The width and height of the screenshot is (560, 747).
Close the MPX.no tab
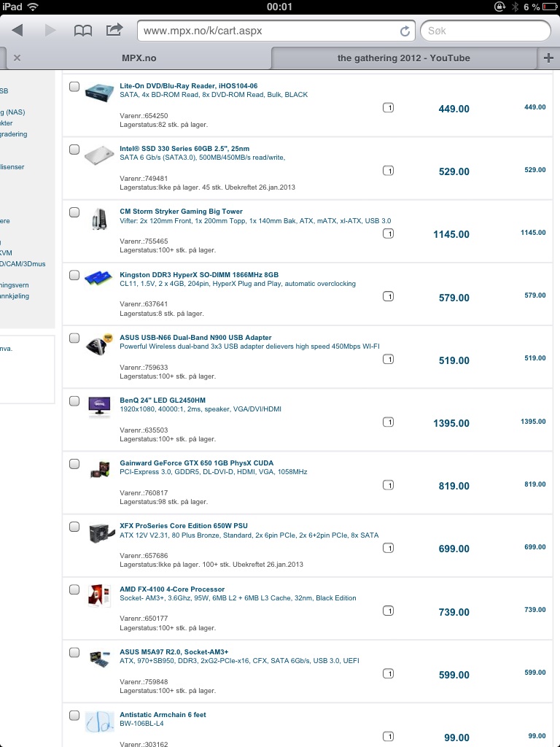(x=17, y=58)
